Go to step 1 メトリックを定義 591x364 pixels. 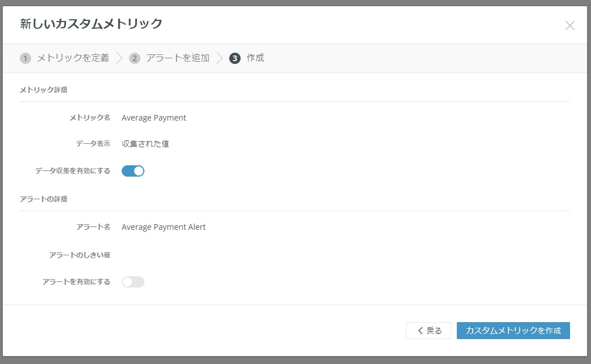pos(65,58)
